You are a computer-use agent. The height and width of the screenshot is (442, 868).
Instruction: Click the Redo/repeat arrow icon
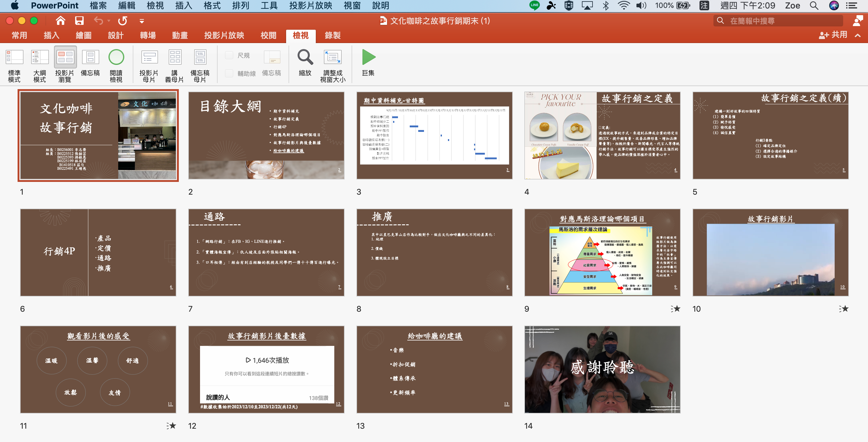(x=123, y=21)
